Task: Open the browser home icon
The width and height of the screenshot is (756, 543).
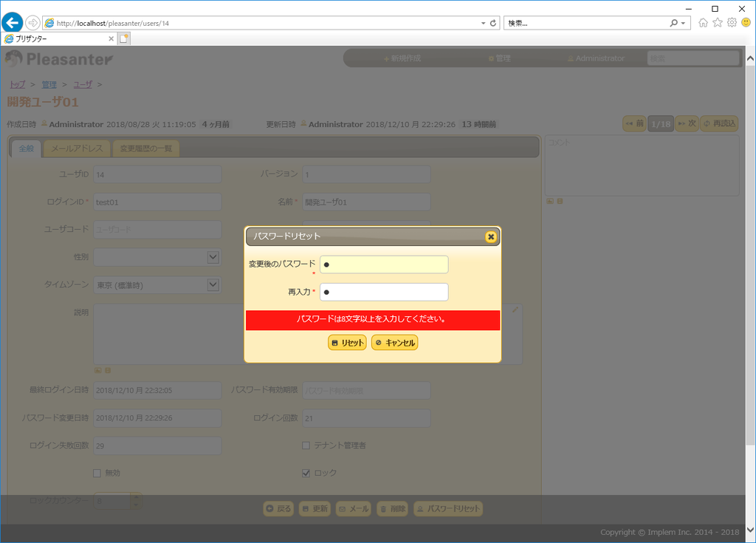Action: 703,23
